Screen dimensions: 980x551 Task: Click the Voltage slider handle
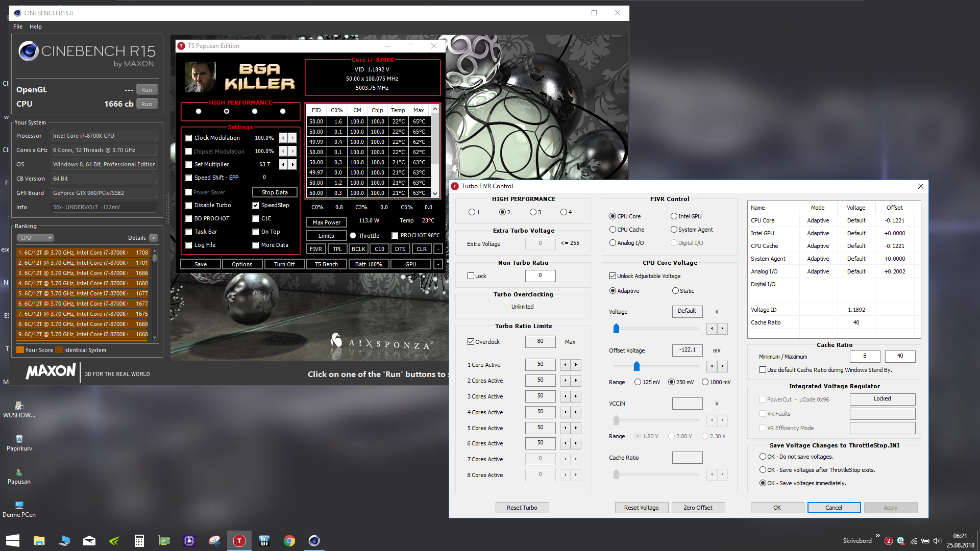pyautogui.click(x=616, y=328)
